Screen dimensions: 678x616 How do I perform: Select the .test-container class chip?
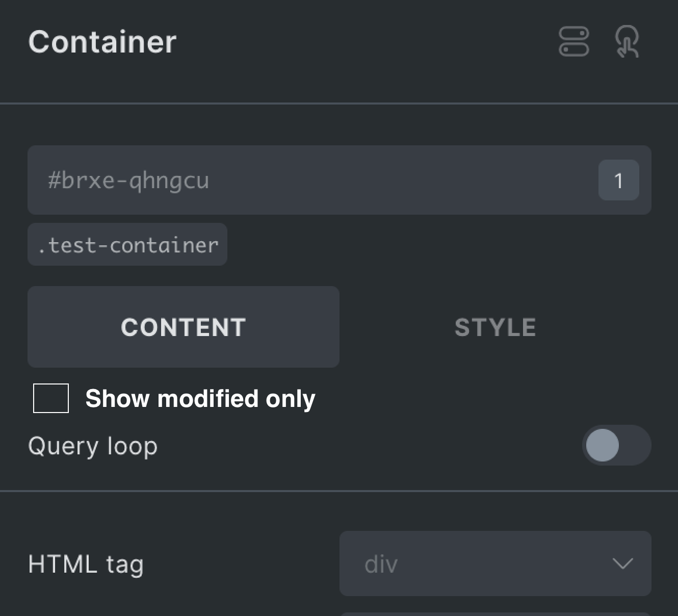127,244
